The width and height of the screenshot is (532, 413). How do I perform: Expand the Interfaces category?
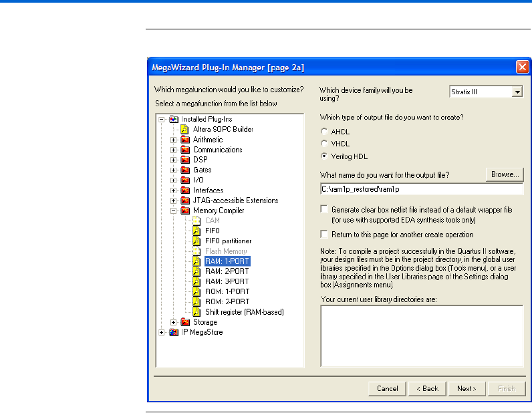click(x=173, y=190)
